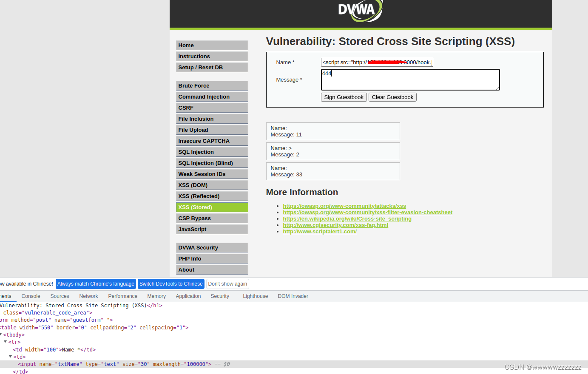Image resolution: width=588 pixels, height=374 pixels.
Task: Click the guestbook entry with Message: 11
Action: click(x=333, y=131)
